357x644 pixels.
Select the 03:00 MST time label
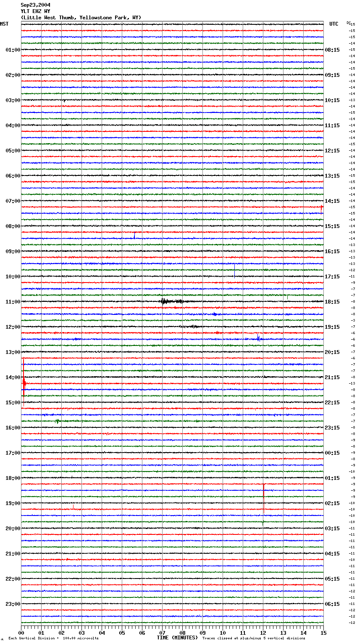(x=13, y=100)
